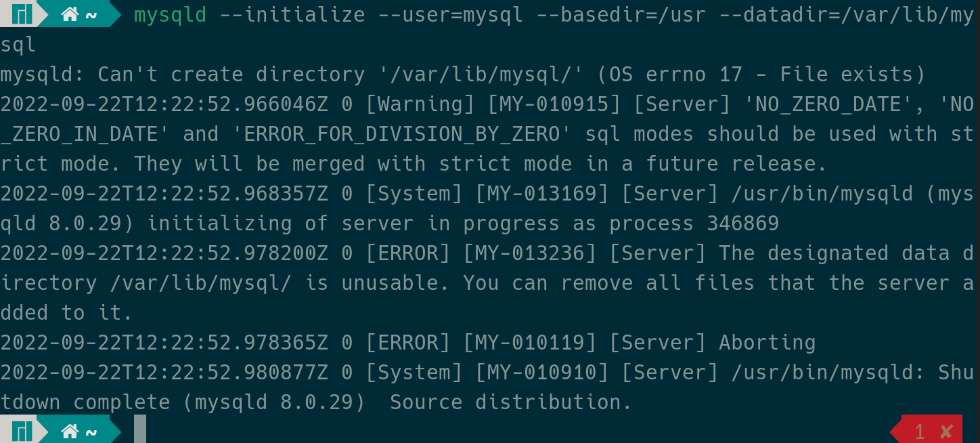
Task: Click the tilde in the top prompt
Action: tap(91, 14)
